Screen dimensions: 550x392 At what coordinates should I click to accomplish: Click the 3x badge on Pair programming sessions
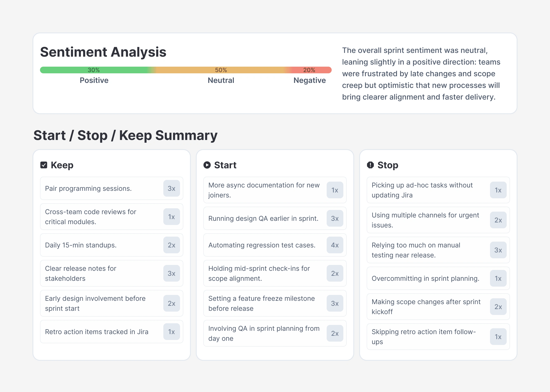pos(171,188)
